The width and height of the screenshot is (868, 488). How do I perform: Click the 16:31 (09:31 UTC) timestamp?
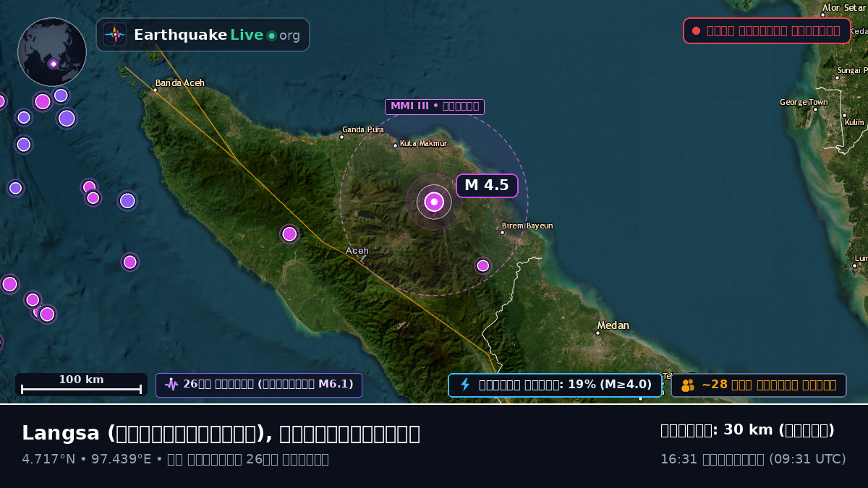tap(753, 459)
